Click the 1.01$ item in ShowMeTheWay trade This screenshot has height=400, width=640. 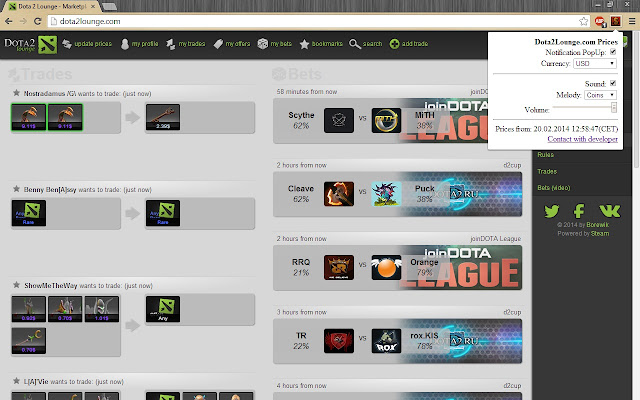click(x=102, y=309)
